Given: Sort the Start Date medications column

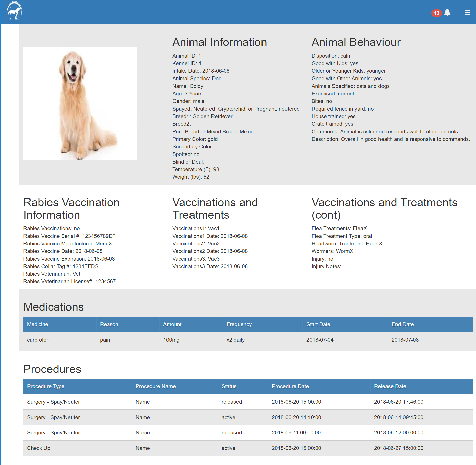Looking at the screenshot, I should pos(318,324).
